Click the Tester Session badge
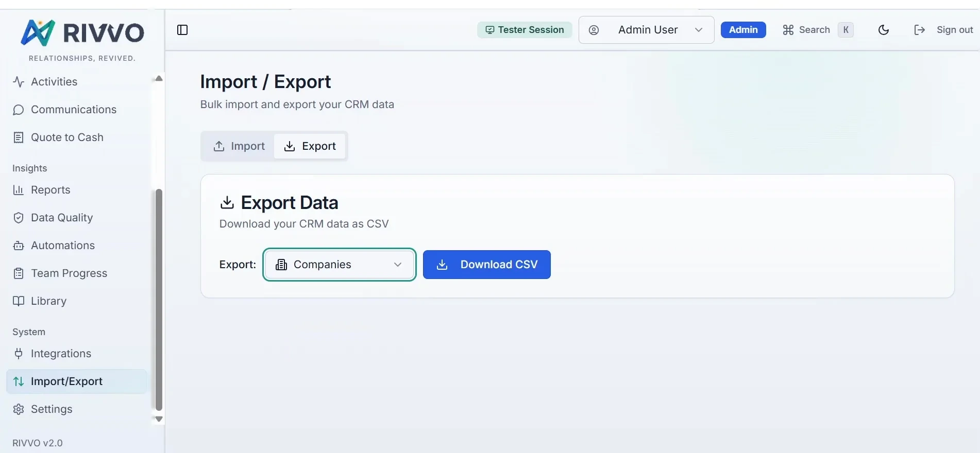 coord(525,30)
